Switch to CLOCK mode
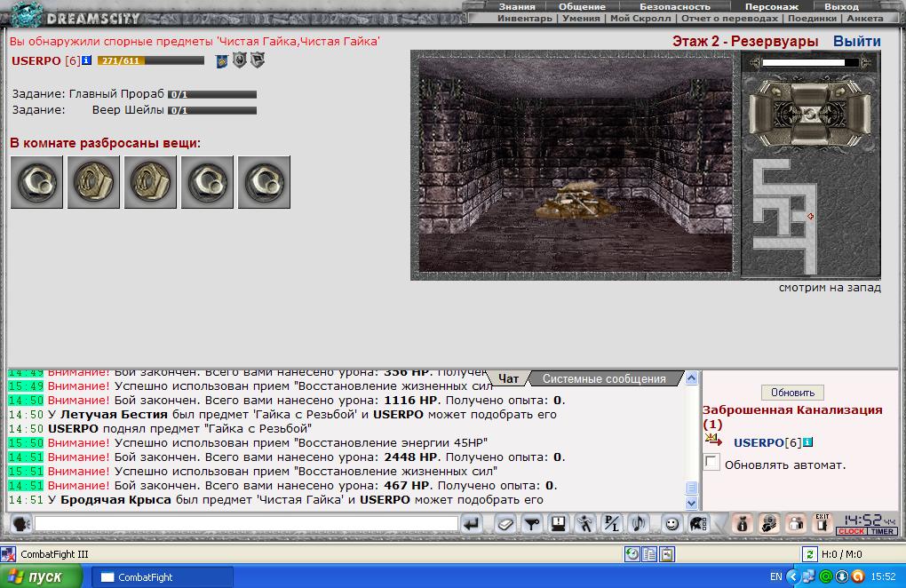Image resolution: width=906 pixels, height=588 pixels. pyautogui.click(x=851, y=531)
